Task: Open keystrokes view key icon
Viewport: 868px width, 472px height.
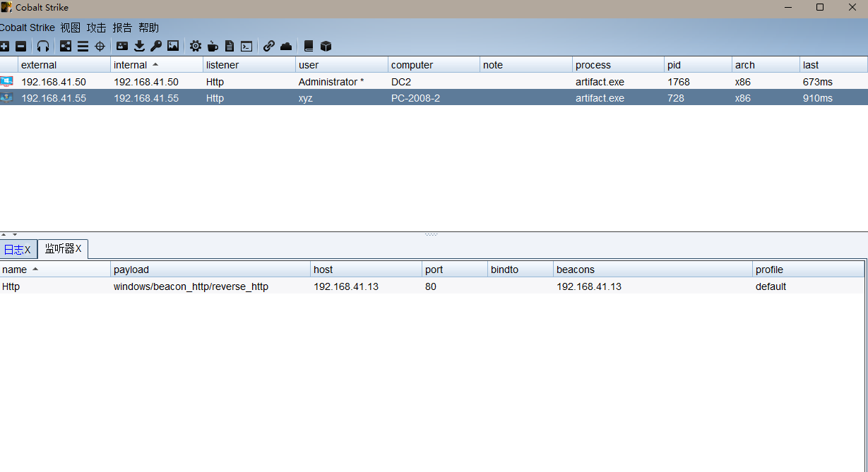Action: point(156,46)
